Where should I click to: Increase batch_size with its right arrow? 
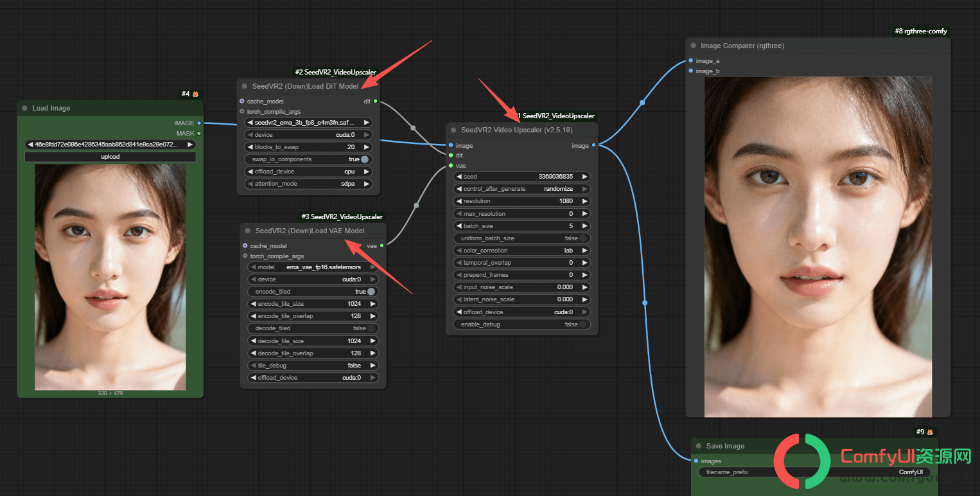point(584,226)
